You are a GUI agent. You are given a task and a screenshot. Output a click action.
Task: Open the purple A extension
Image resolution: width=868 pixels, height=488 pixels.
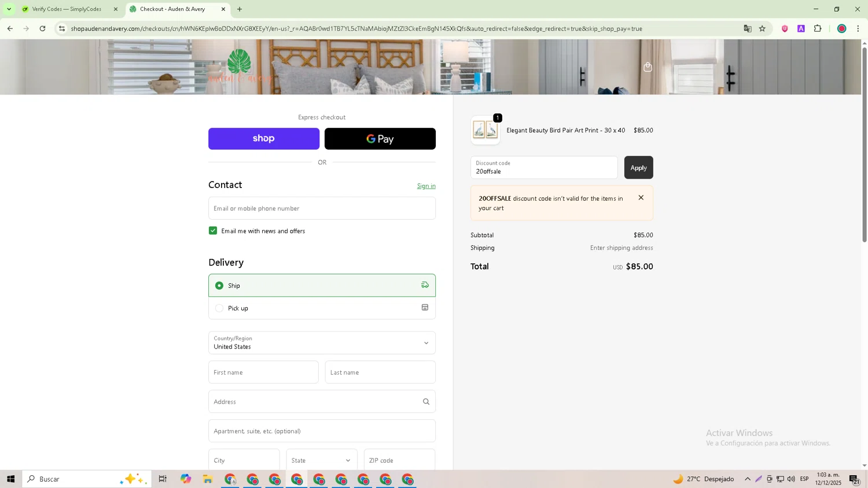point(801,28)
